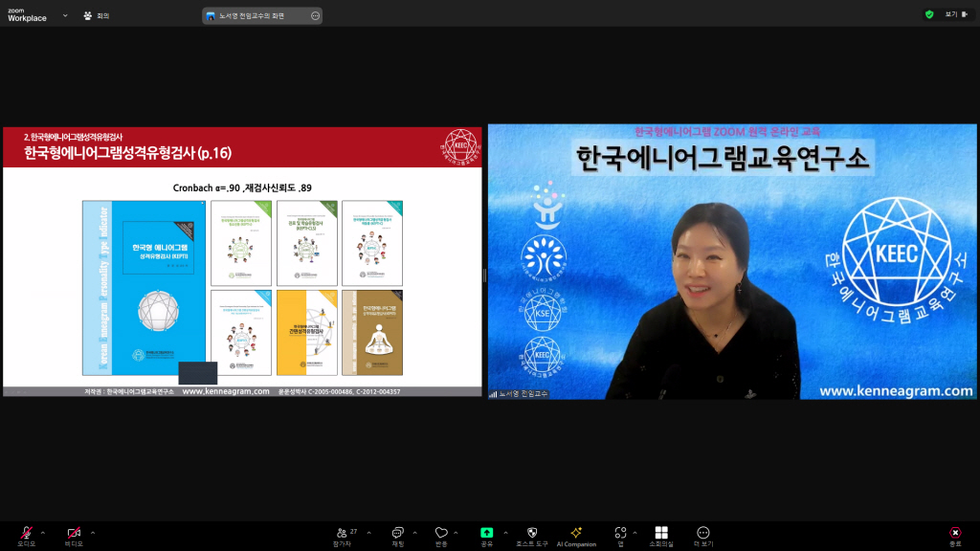Expand the arrow beside 참가자

(368, 533)
